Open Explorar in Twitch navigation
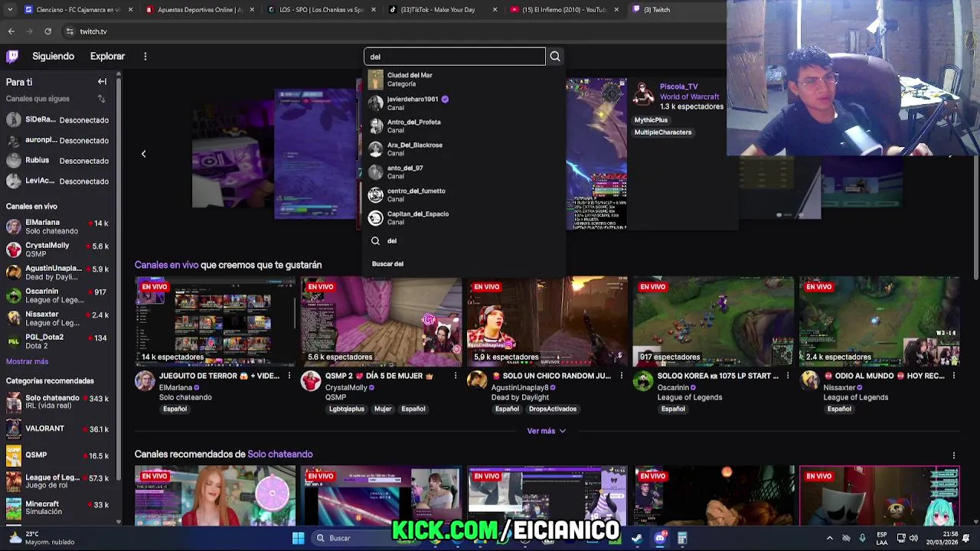980x551 pixels. tap(107, 56)
